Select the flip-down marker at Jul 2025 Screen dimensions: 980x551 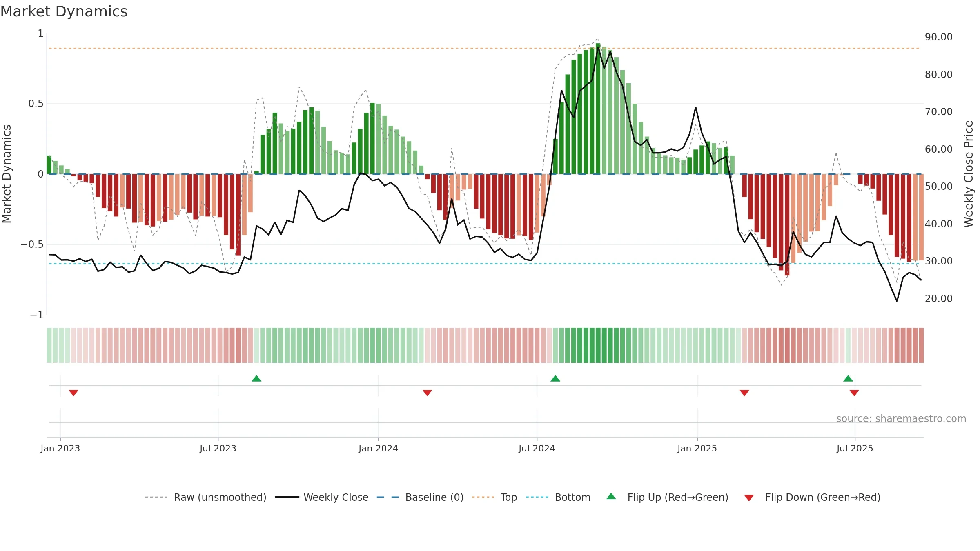click(854, 393)
